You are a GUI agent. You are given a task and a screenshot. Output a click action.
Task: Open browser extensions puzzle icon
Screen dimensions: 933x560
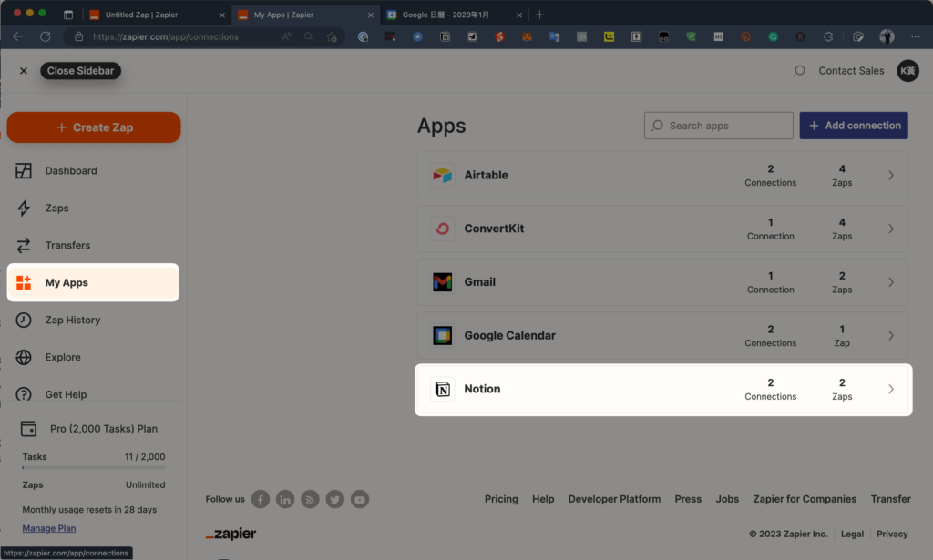click(x=827, y=36)
